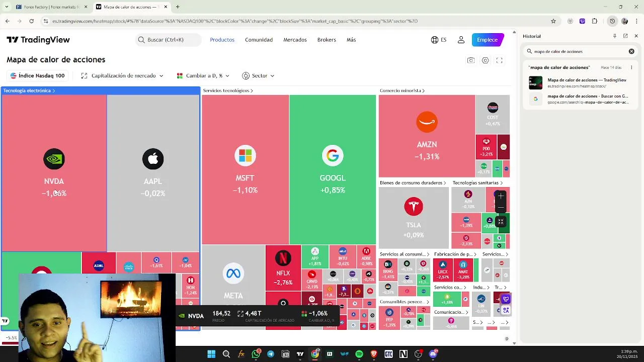Select the GOOGL heatmap tile

point(333,169)
